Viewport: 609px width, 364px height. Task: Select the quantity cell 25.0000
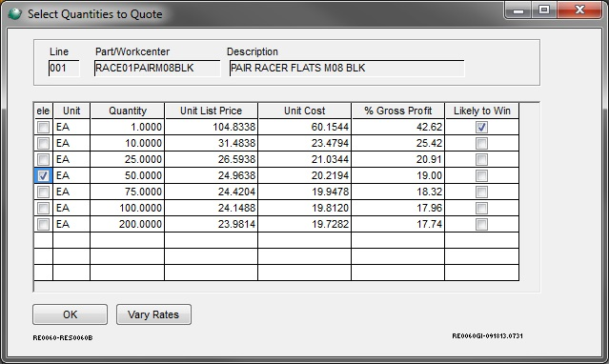point(128,159)
